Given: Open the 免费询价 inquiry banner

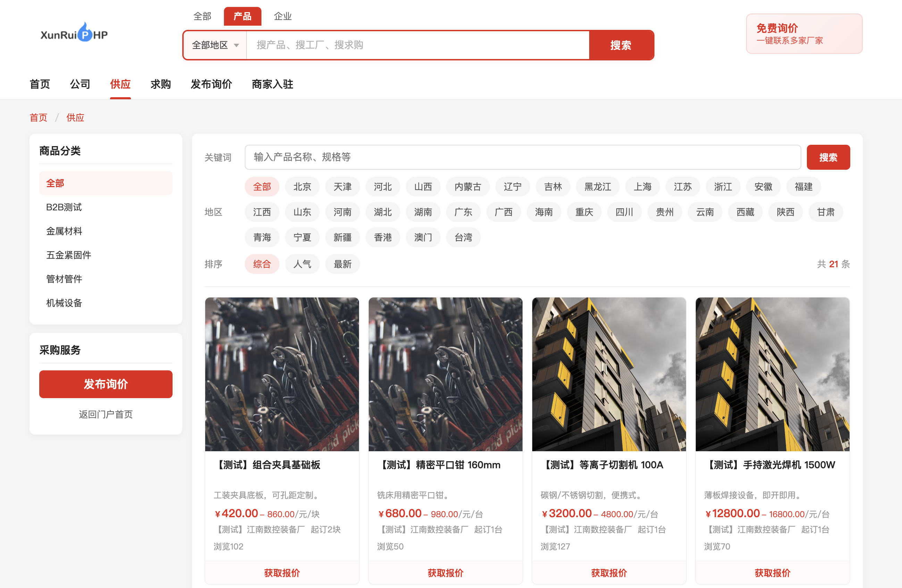Looking at the screenshot, I should coord(804,34).
